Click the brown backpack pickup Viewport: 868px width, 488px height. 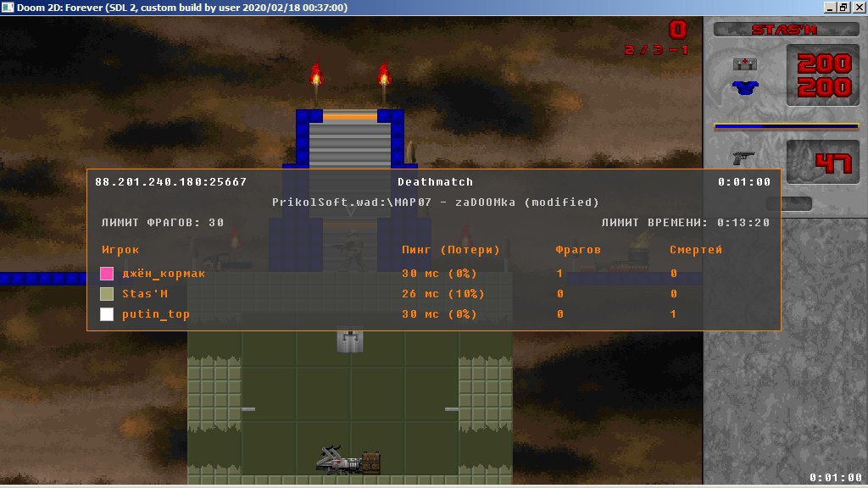(x=371, y=463)
